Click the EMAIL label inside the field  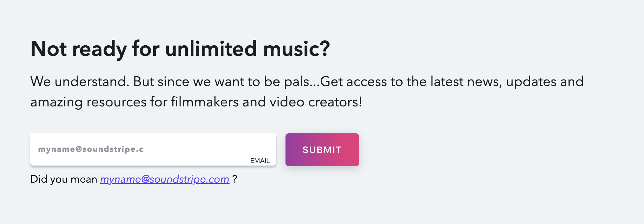[x=260, y=161]
